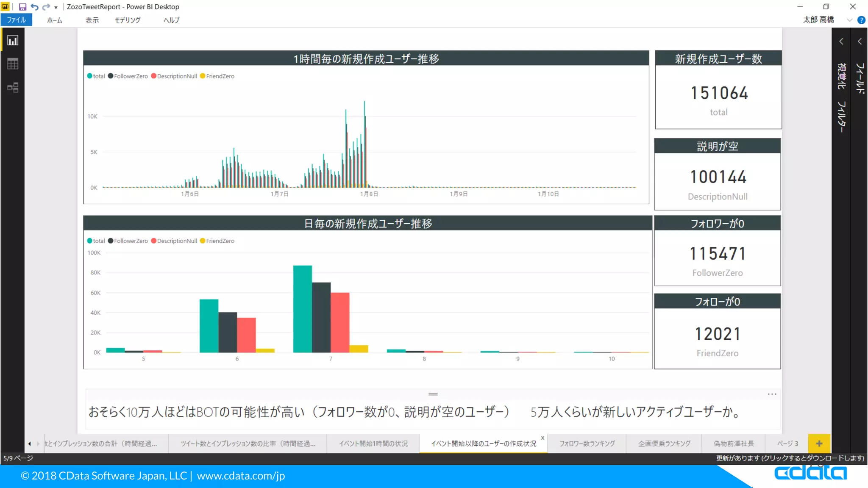Select the フォローが0 card showing 12021
Image resolution: width=868 pixels, height=488 pixels.
pyautogui.click(x=718, y=331)
